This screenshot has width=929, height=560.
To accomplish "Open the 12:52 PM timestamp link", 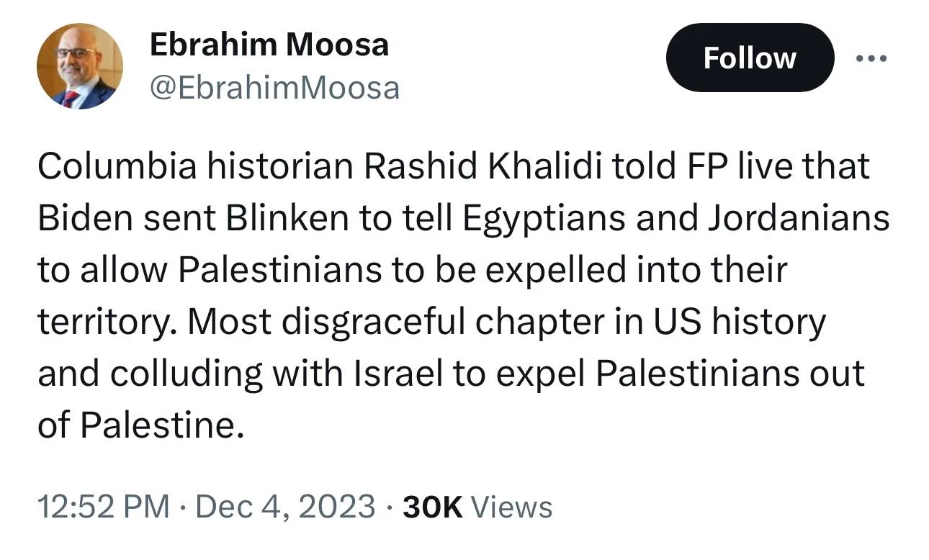I will pyautogui.click(x=104, y=507).
